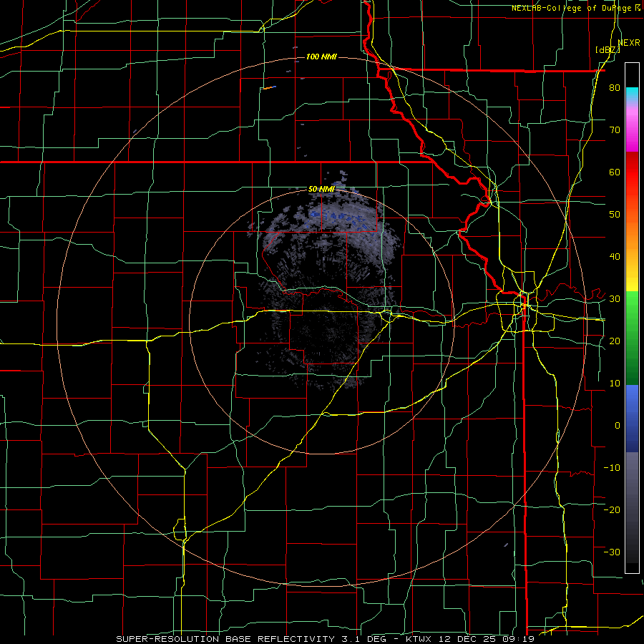Click the 50 dBZ scale value
Screen dimensions: 644x644
[x=615, y=215]
